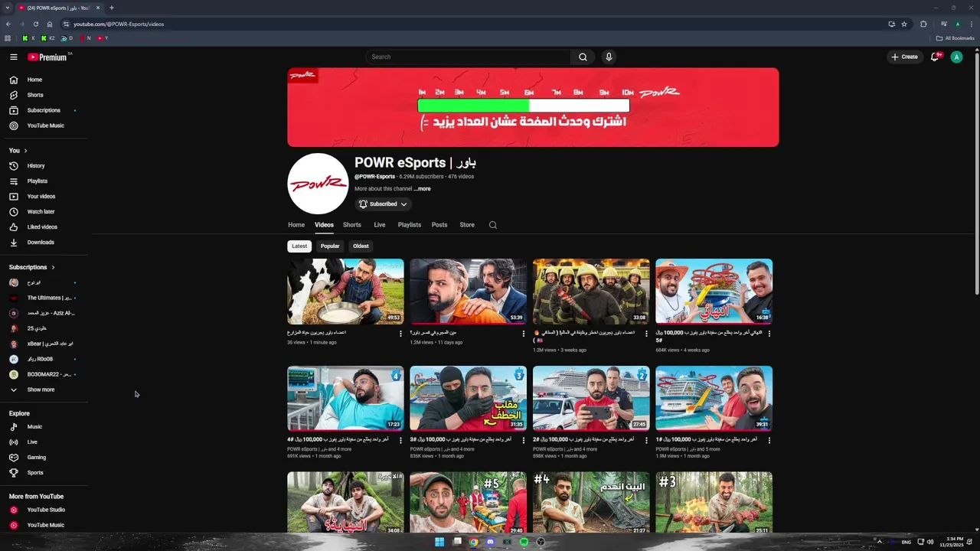980x551 pixels.
Task: Open the BO3OMAR22 subscription channel
Action: click(44, 374)
